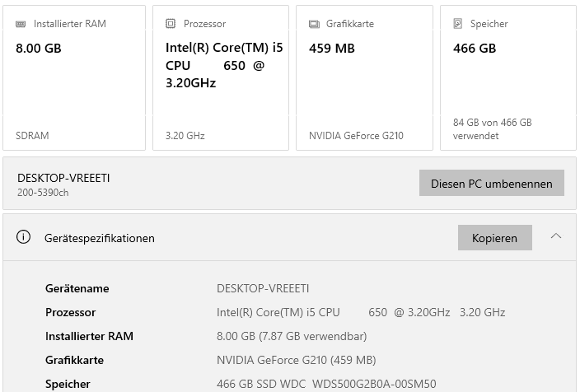This screenshot has width=580, height=392.
Task: Select the 459 MB Grafikkarte card value
Action: [332, 49]
